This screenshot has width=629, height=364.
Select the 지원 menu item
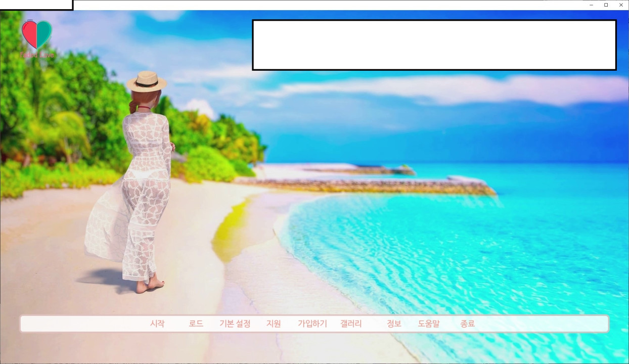pyautogui.click(x=274, y=324)
